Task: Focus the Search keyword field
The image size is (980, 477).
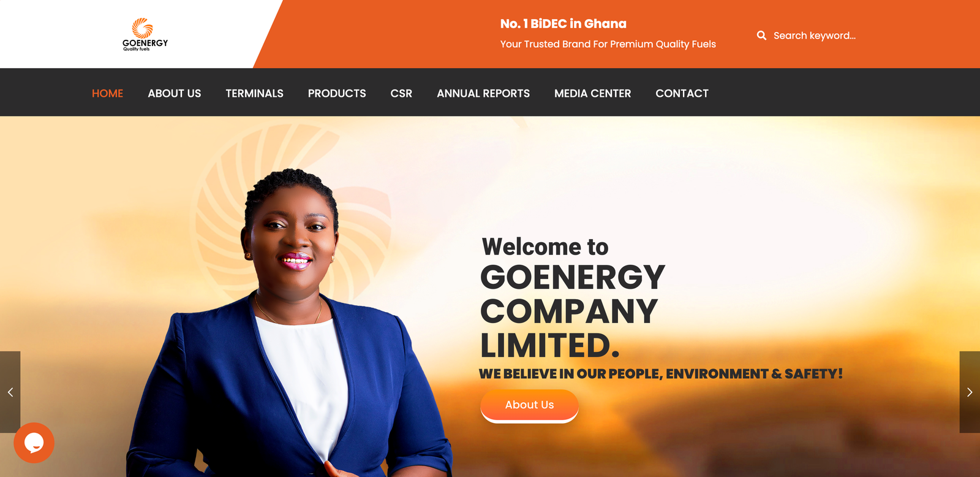Action: pos(815,36)
